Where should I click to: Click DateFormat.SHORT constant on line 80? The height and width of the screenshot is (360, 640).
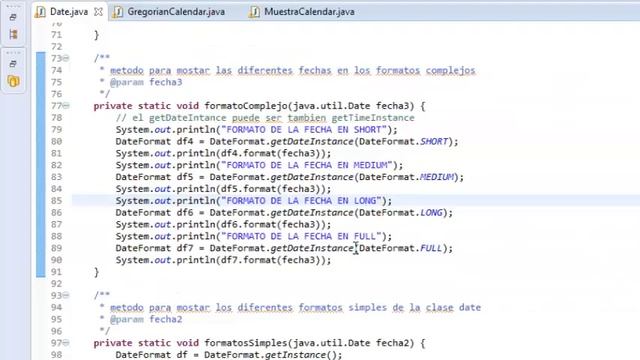[403, 142]
